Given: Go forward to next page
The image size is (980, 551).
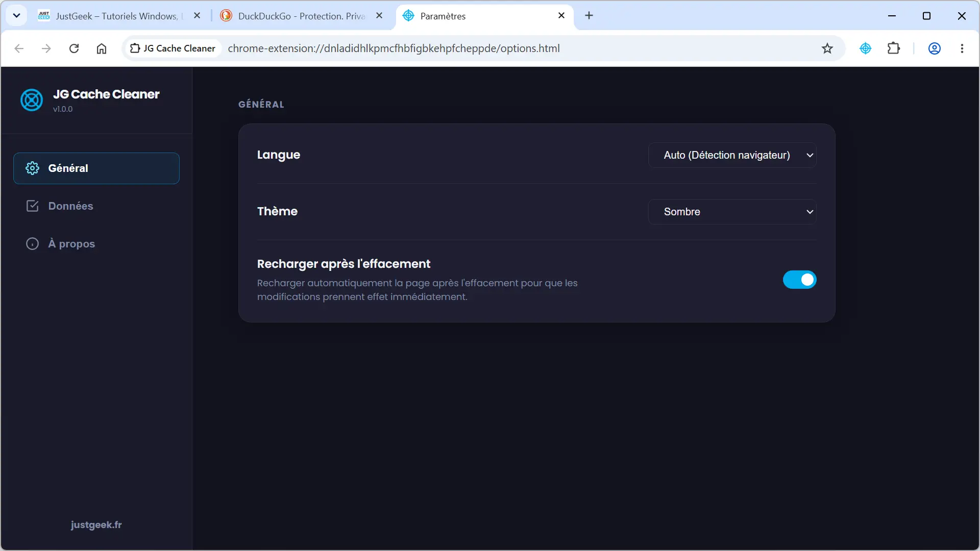Looking at the screenshot, I should coord(46,48).
